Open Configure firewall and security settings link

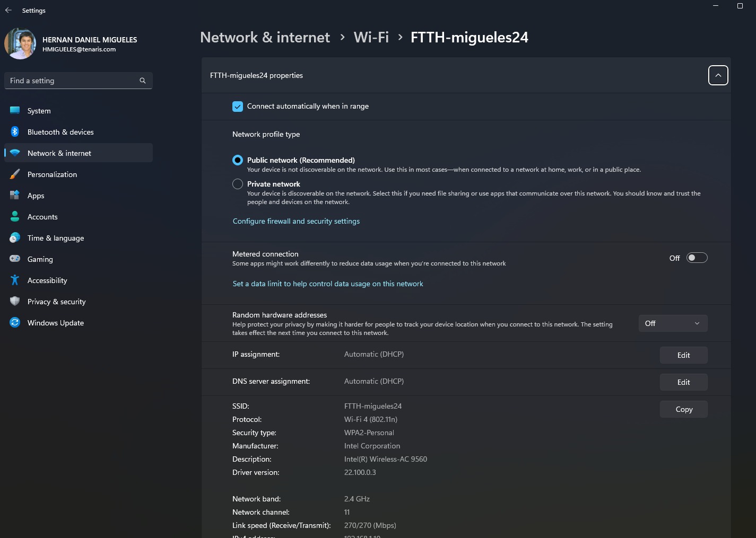click(x=296, y=221)
